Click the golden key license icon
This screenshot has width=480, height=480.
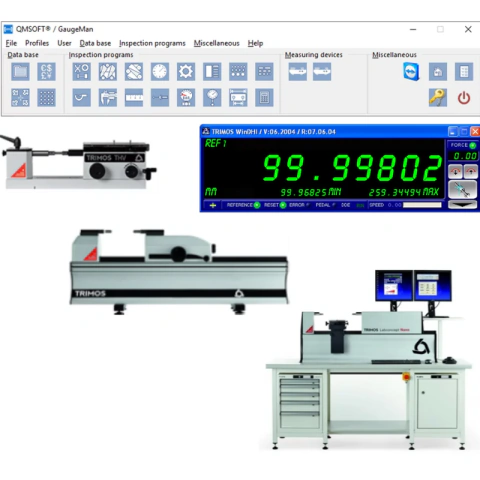pyautogui.click(x=438, y=98)
